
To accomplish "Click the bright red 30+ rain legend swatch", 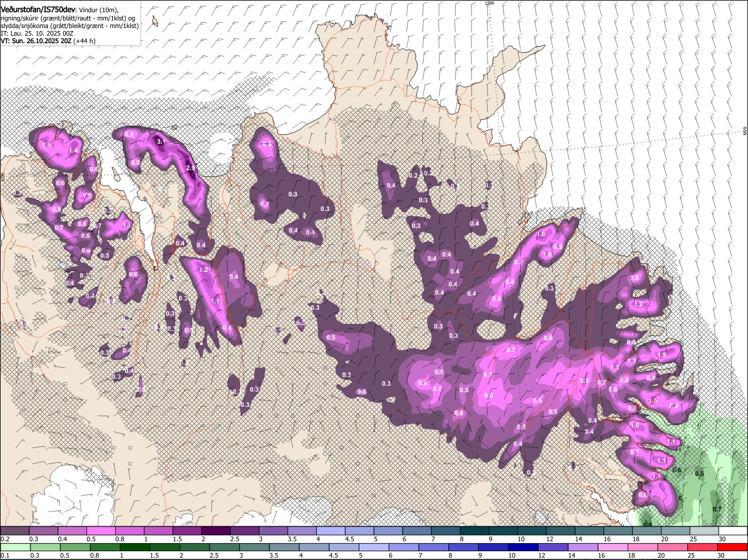I will (x=733, y=547).
